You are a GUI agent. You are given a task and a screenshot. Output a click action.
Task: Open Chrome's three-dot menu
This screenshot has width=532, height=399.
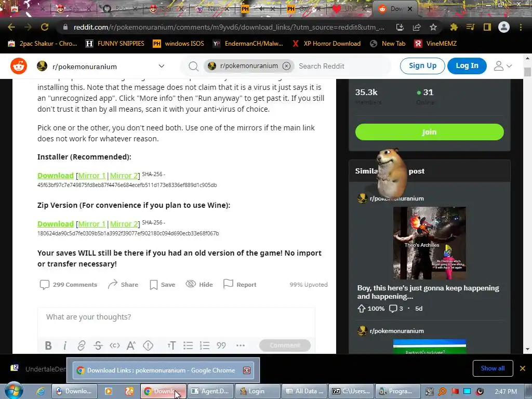point(521,27)
